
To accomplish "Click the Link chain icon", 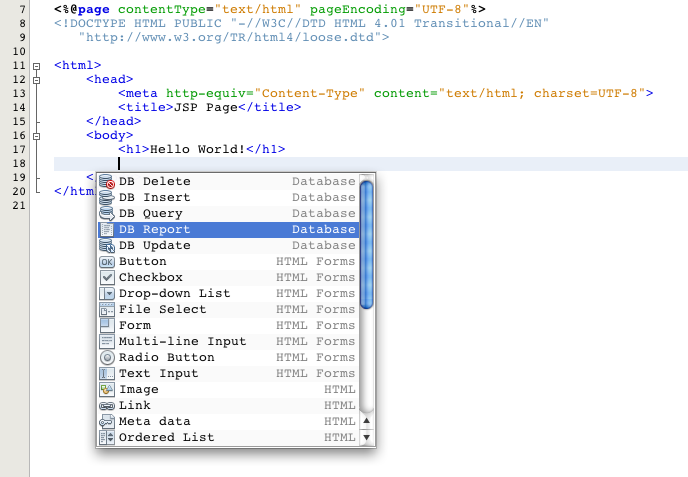I will 107,406.
